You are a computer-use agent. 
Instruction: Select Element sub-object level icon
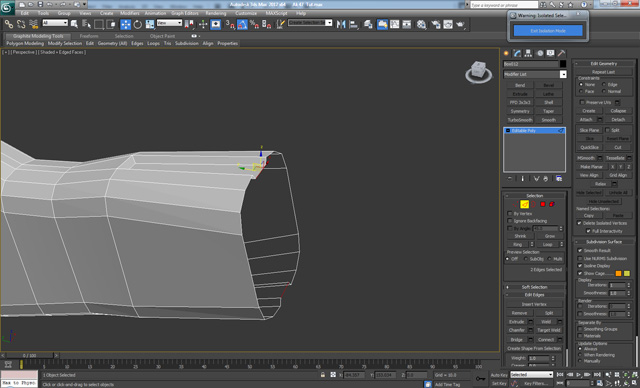click(x=552, y=204)
